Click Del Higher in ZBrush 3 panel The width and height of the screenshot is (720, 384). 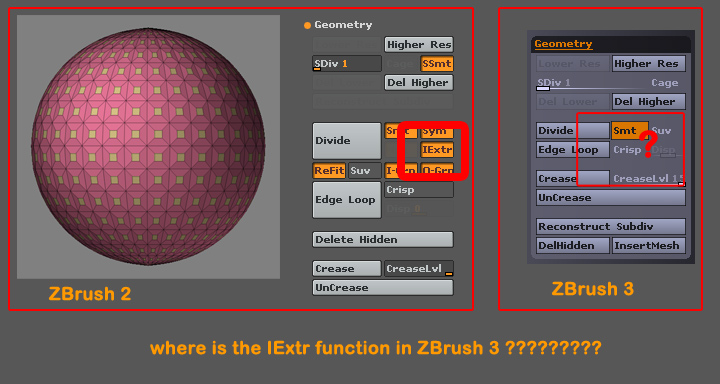pyautogui.click(x=649, y=102)
